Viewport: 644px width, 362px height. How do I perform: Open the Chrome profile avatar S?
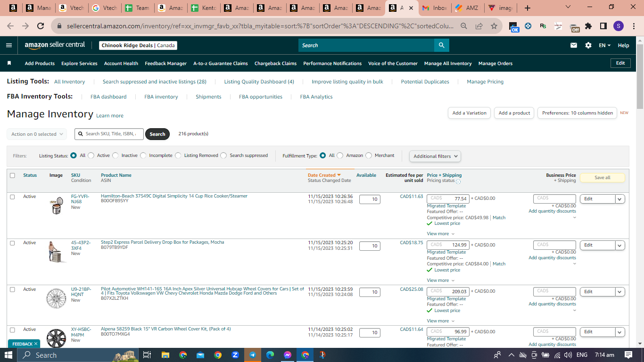(619, 26)
